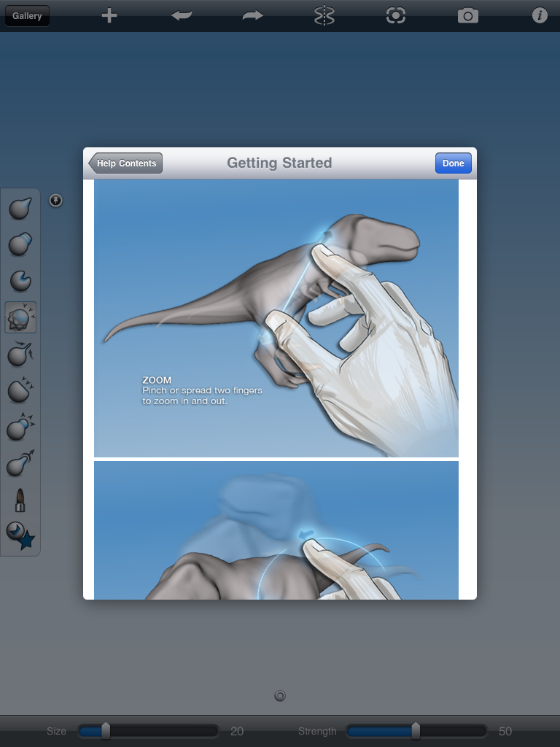Select the second sculpt brush in the sidebar
Viewport: 560px width, 747px height.
[x=20, y=244]
